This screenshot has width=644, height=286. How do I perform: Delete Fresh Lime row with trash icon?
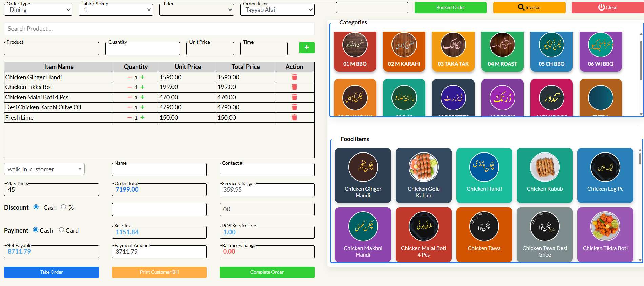(294, 118)
